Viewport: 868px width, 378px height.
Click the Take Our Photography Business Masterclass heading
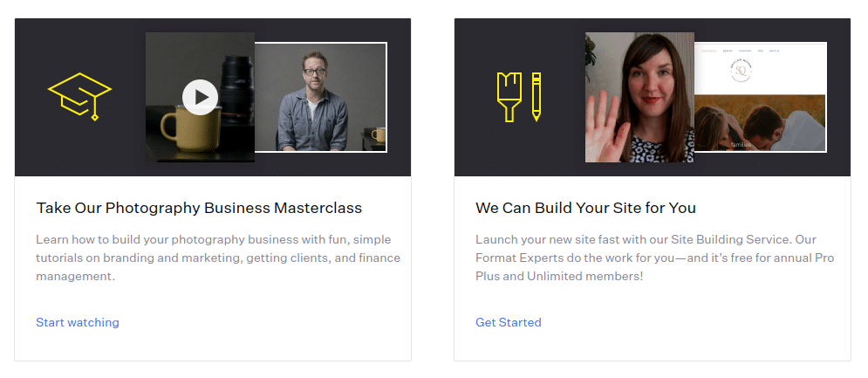[x=199, y=208]
